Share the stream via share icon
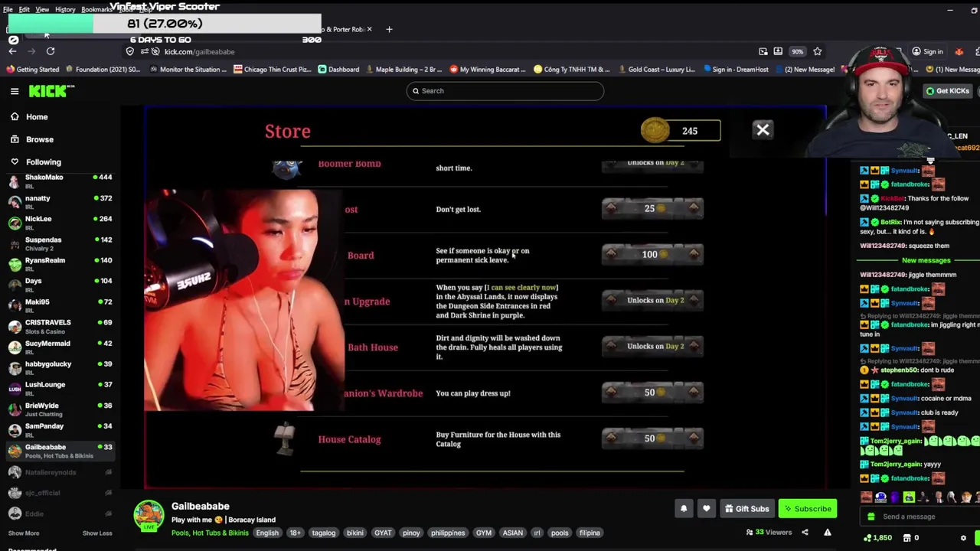 (x=805, y=533)
